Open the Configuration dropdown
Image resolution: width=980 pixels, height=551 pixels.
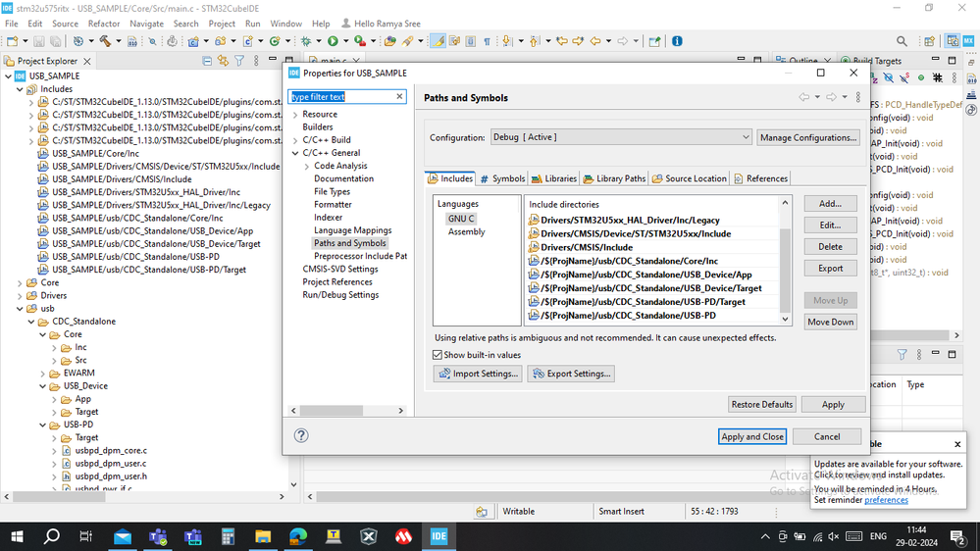tap(621, 137)
